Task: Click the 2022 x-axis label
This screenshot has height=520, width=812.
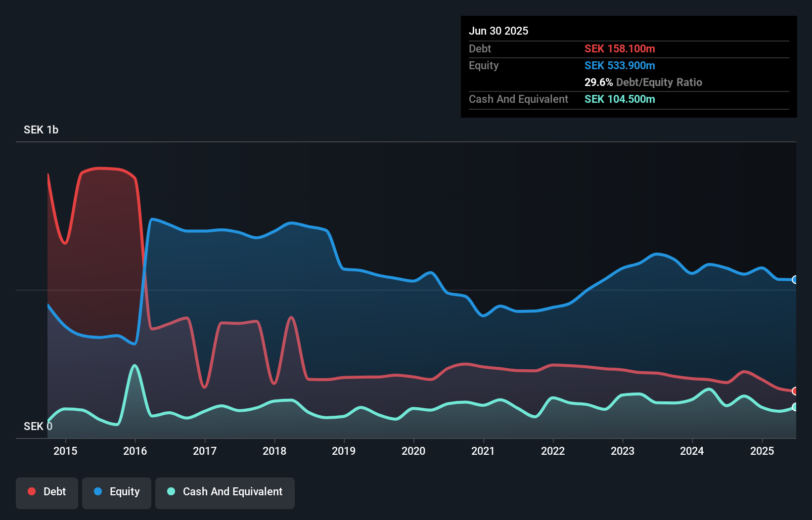Action: click(x=553, y=451)
